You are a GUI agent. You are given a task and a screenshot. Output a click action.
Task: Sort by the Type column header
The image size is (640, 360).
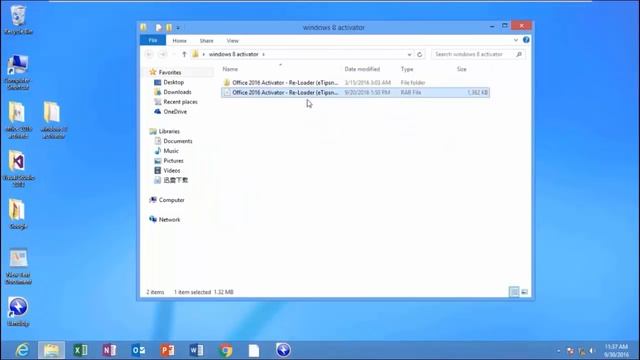click(407, 69)
